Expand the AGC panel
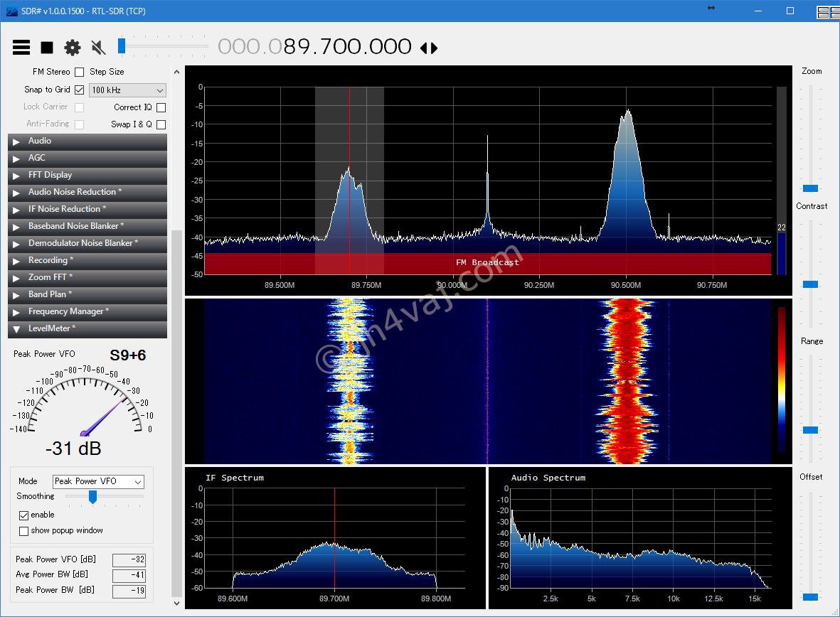This screenshot has height=617, width=840. (x=87, y=158)
